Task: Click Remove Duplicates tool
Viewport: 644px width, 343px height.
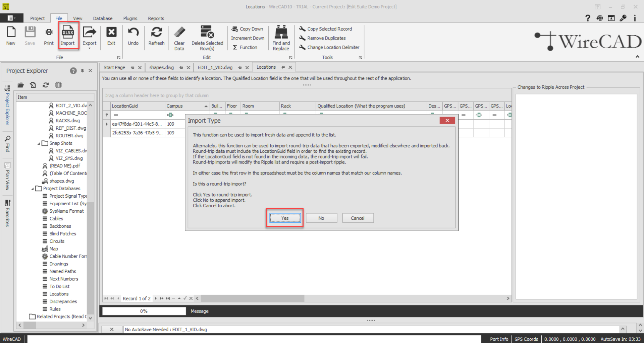Action: tap(322, 38)
